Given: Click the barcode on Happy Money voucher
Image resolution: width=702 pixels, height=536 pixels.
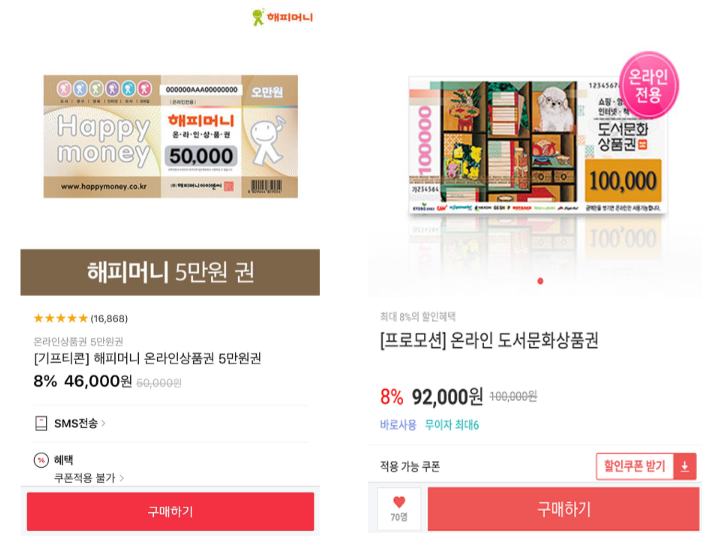Looking at the screenshot, I should tap(266, 186).
